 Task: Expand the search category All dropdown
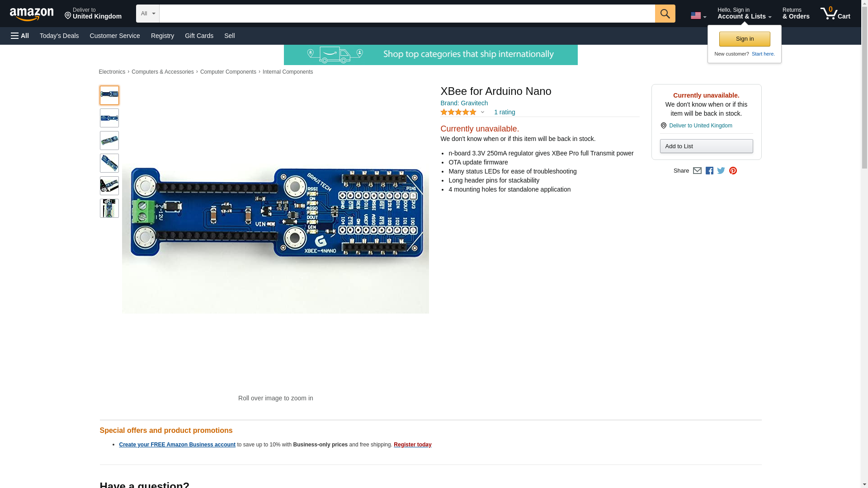point(147,14)
